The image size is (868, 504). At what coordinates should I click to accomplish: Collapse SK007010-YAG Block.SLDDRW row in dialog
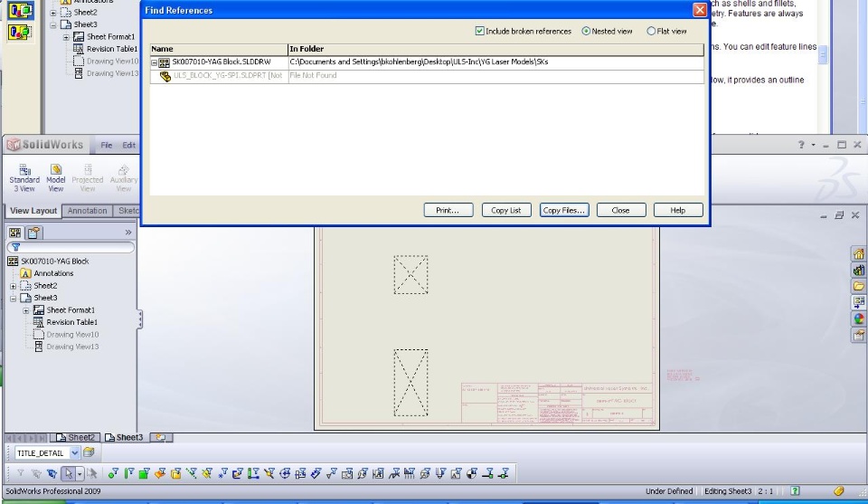[155, 62]
